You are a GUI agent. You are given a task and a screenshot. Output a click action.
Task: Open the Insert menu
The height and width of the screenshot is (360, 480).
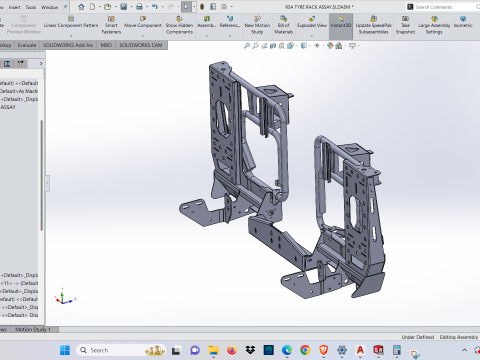(14, 7)
